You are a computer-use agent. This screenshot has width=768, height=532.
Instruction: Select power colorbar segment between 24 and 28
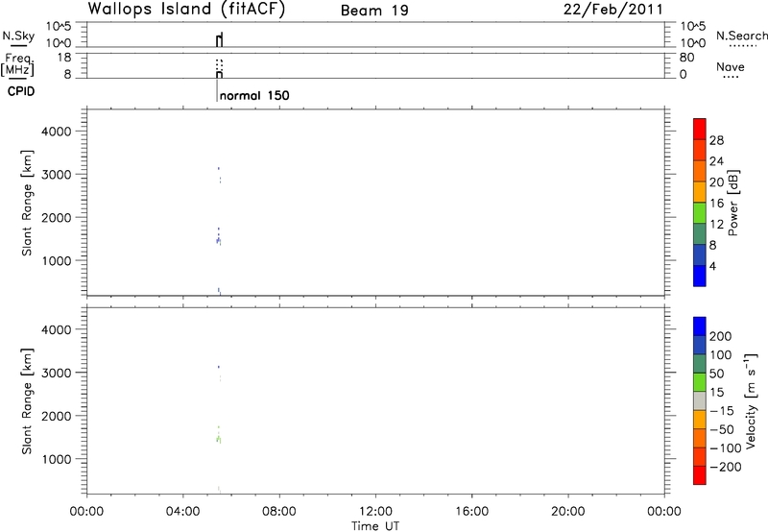[x=700, y=150]
